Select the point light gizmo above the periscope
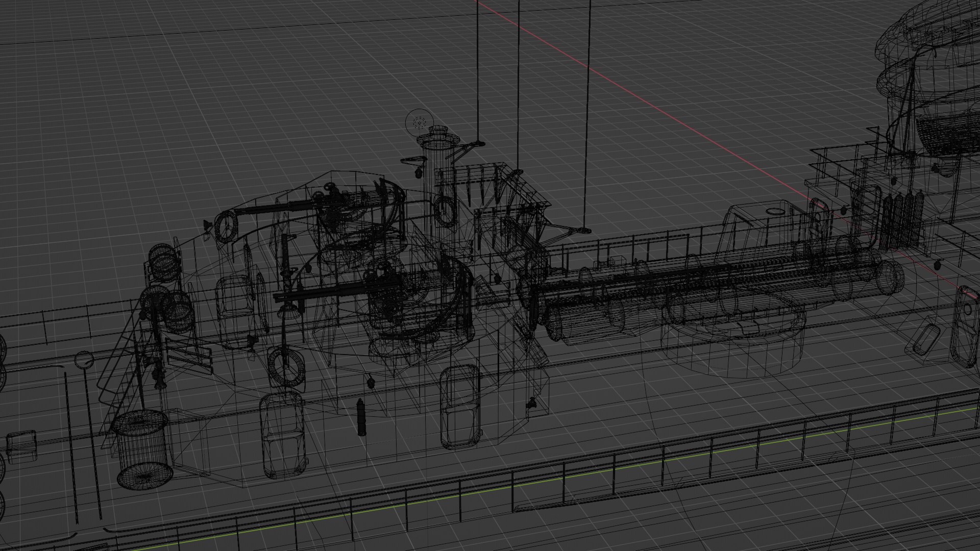The image size is (980, 551). (x=420, y=122)
